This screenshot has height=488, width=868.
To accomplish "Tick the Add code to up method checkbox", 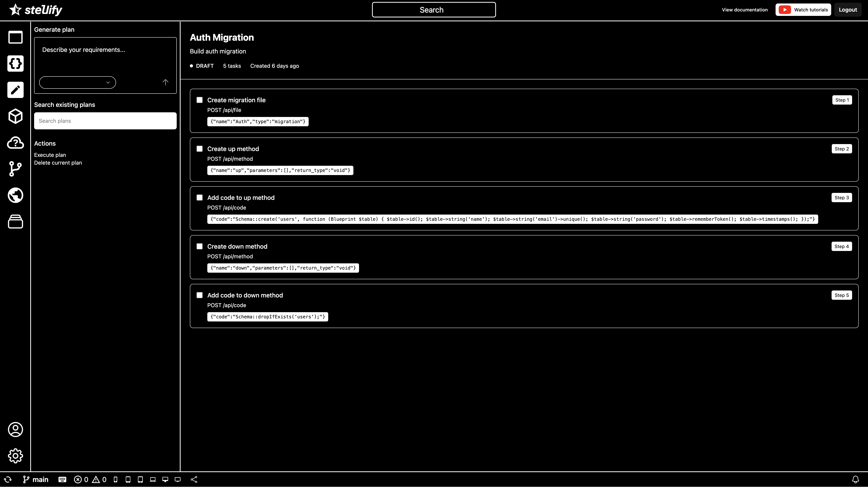I will pyautogui.click(x=200, y=198).
